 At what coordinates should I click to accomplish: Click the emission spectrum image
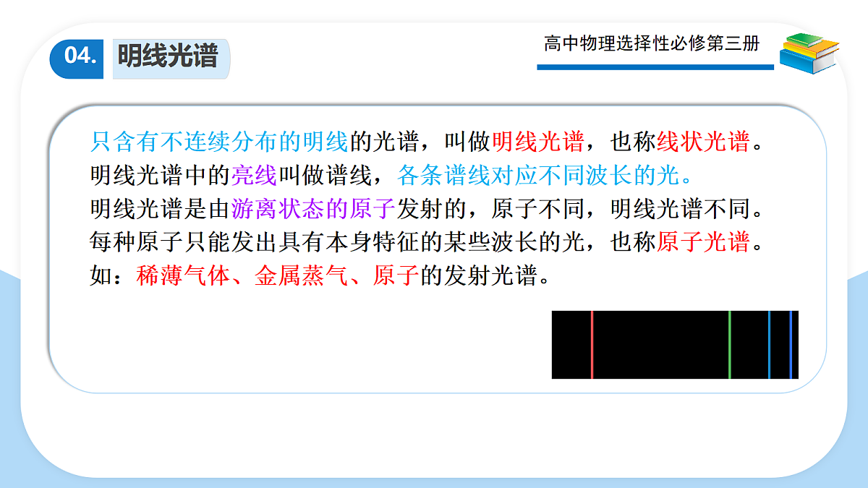[x=675, y=345]
